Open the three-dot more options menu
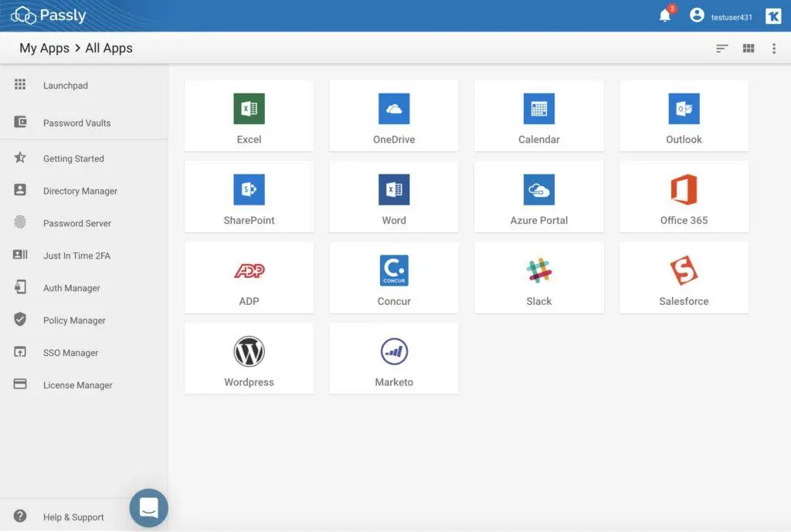Viewport: 791px width, 532px height. pos(774,49)
